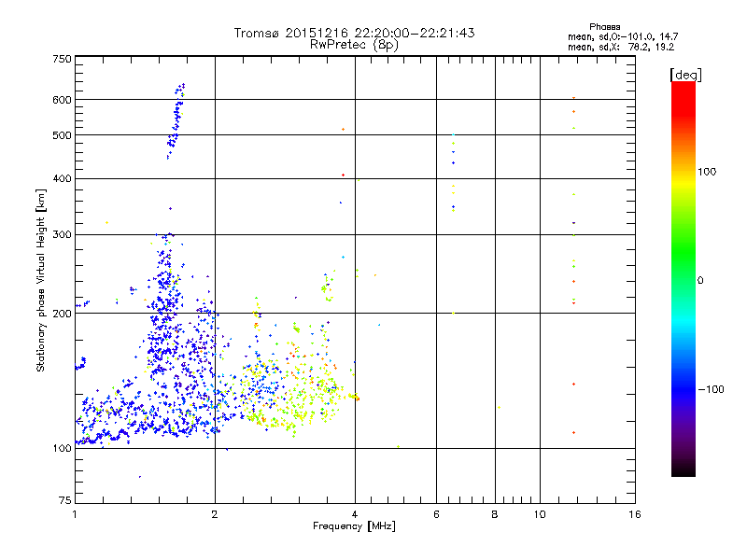747x560 pixels.
Task: Select the 'mean, sd,X: 78.2, 19.2' statistics line
Action: point(621,47)
